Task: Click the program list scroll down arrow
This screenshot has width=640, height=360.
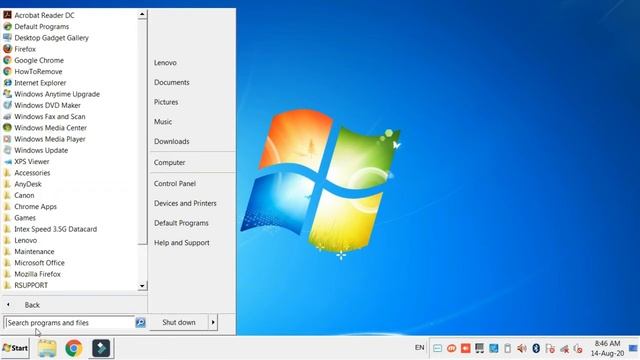Action: pyautogui.click(x=142, y=286)
